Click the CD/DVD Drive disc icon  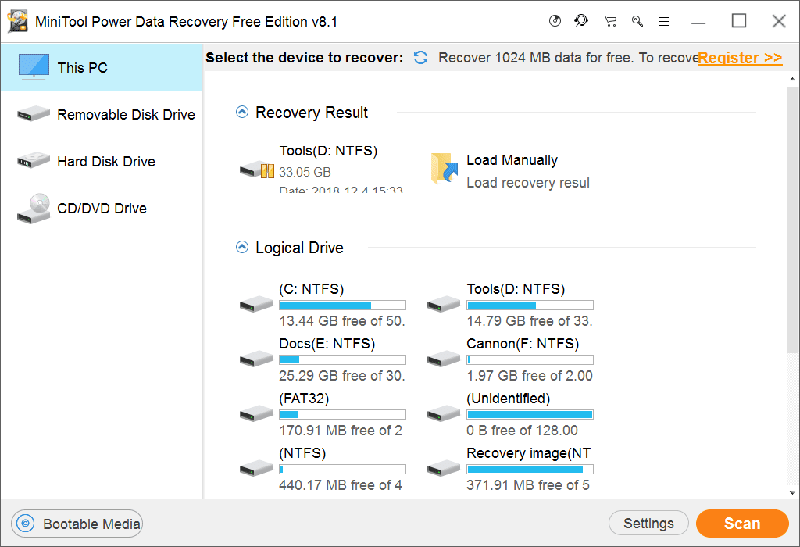point(34,208)
